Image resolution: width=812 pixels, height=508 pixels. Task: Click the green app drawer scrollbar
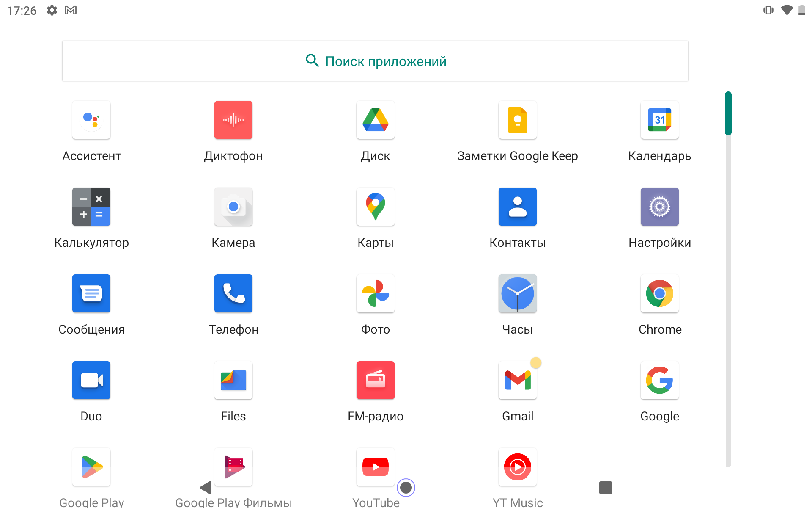pyautogui.click(x=728, y=113)
